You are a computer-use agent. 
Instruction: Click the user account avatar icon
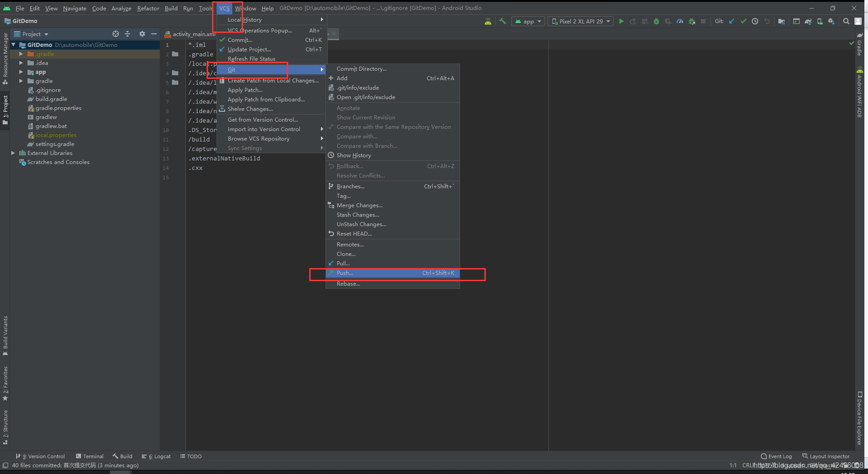tap(858, 21)
